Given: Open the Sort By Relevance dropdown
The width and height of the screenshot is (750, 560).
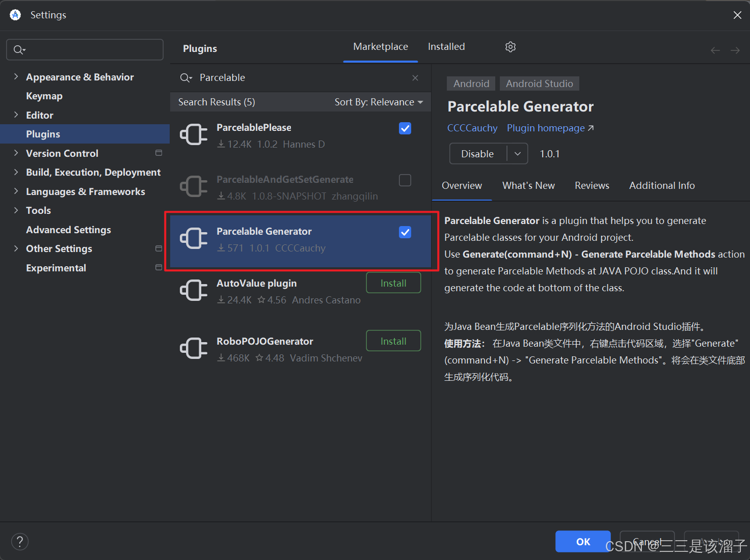Looking at the screenshot, I should (379, 102).
